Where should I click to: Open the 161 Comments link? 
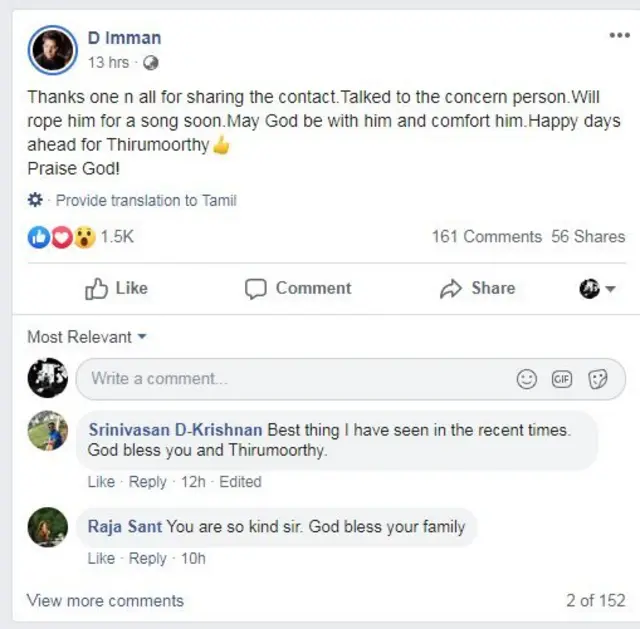tap(486, 237)
